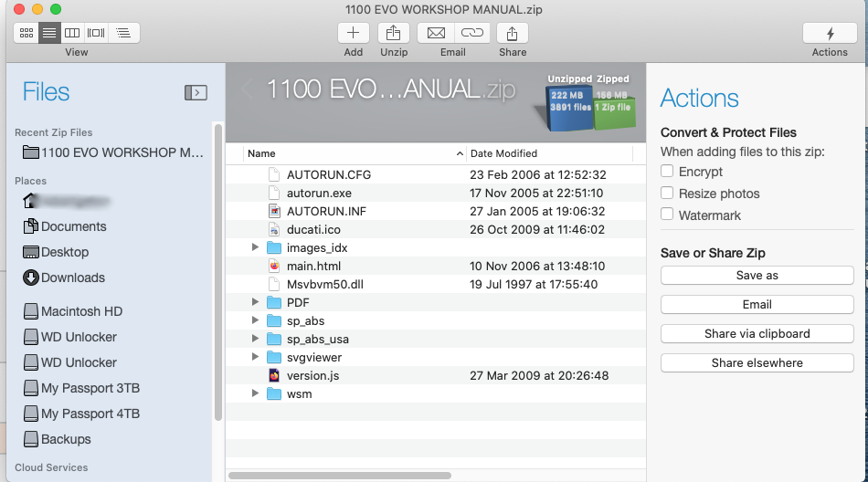Expand the PDF folder
868x482 pixels.
pos(255,302)
